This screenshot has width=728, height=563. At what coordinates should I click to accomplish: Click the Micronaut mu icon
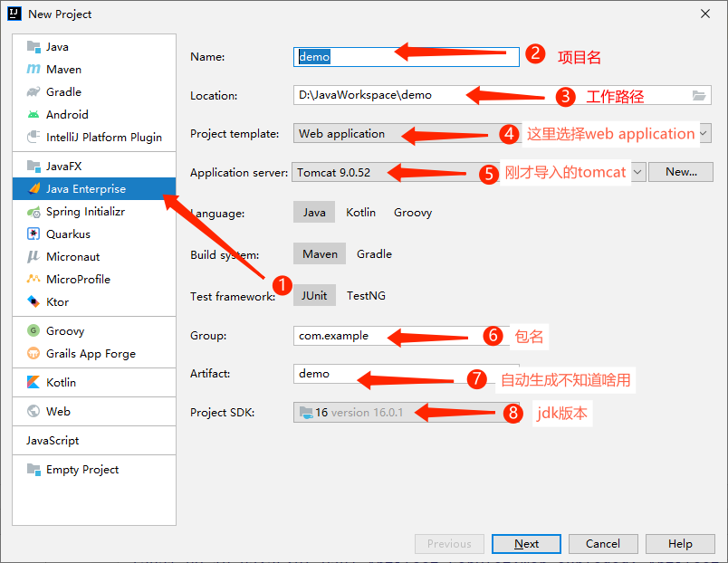[34, 257]
